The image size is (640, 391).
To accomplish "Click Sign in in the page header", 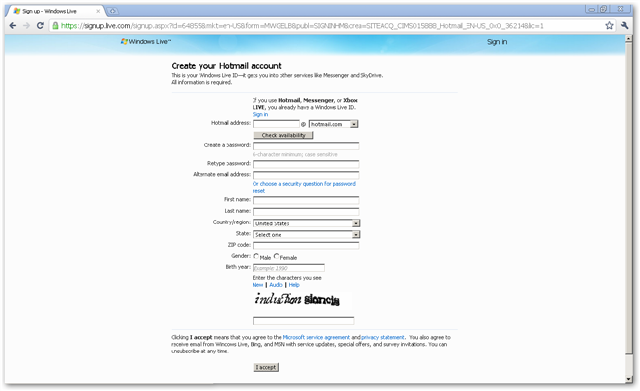I will pyautogui.click(x=497, y=42).
